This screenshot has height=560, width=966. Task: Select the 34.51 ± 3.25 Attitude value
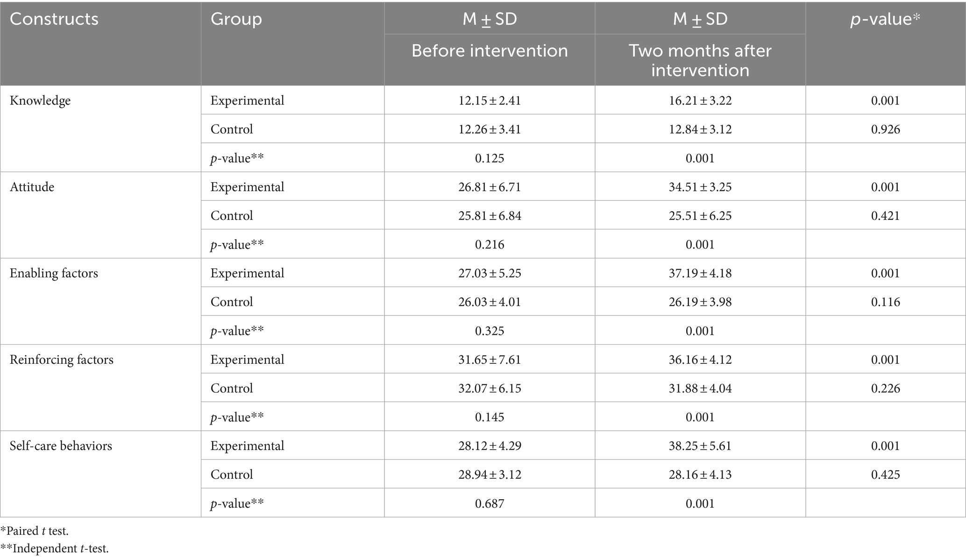[700, 187]
